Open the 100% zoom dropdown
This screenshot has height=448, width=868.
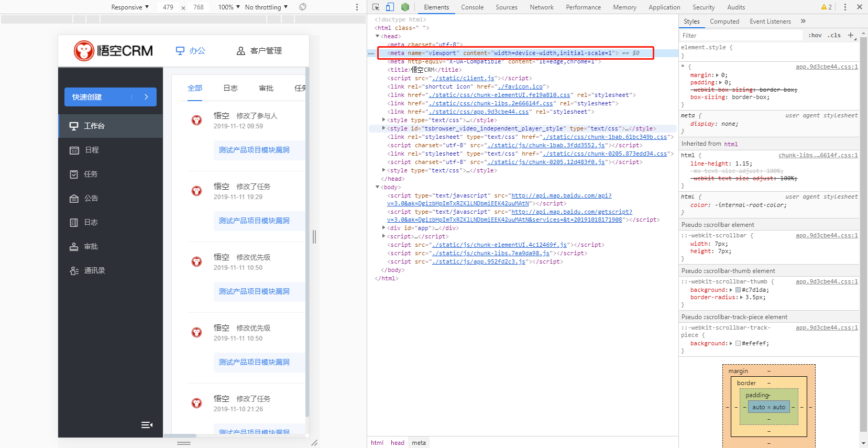point(229,7)
